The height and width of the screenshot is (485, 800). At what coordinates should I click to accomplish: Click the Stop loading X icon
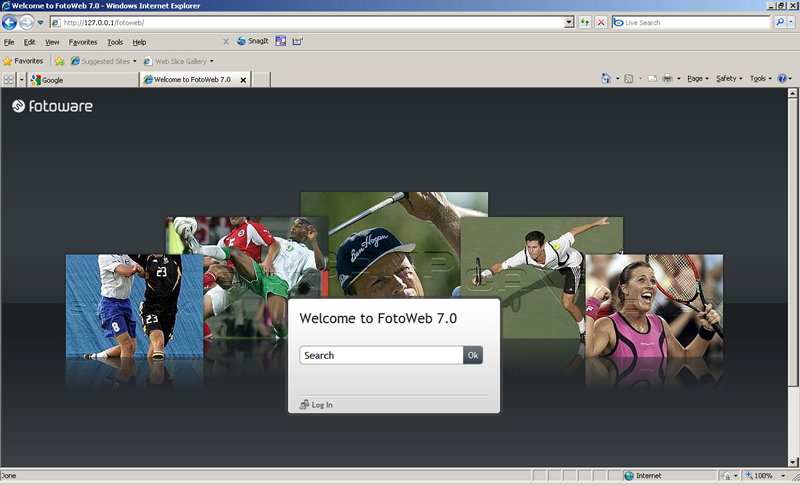point(600,22)
